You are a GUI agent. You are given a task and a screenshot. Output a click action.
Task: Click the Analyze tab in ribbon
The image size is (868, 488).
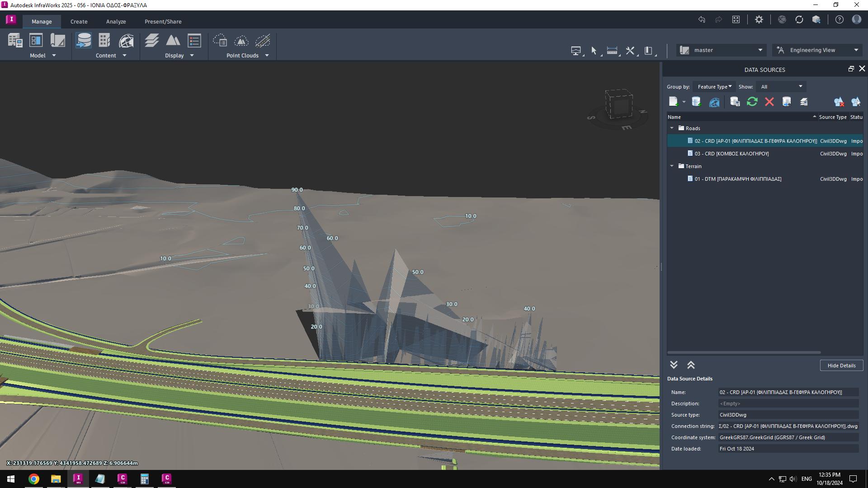(x=116, y=21)
